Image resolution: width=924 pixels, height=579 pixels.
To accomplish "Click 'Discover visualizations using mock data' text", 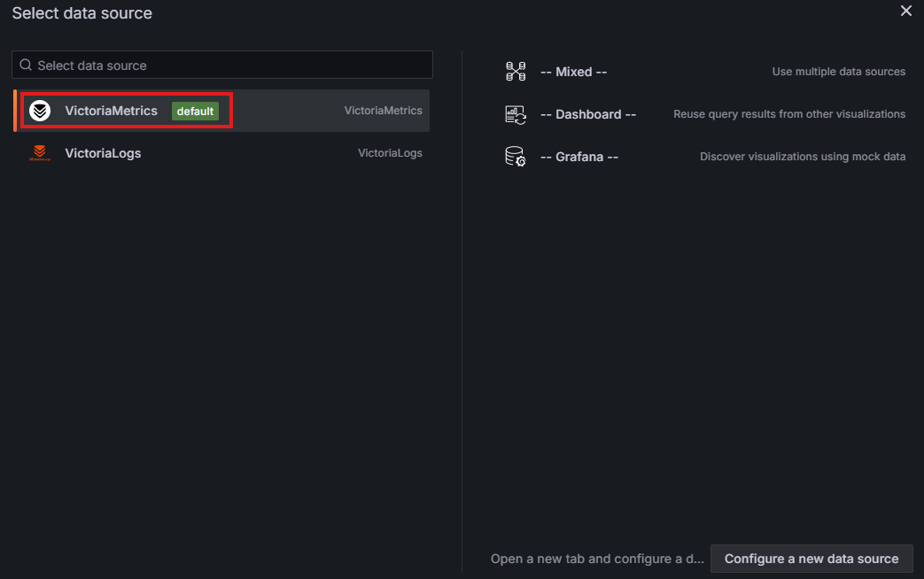I will (x=803, y=157).
